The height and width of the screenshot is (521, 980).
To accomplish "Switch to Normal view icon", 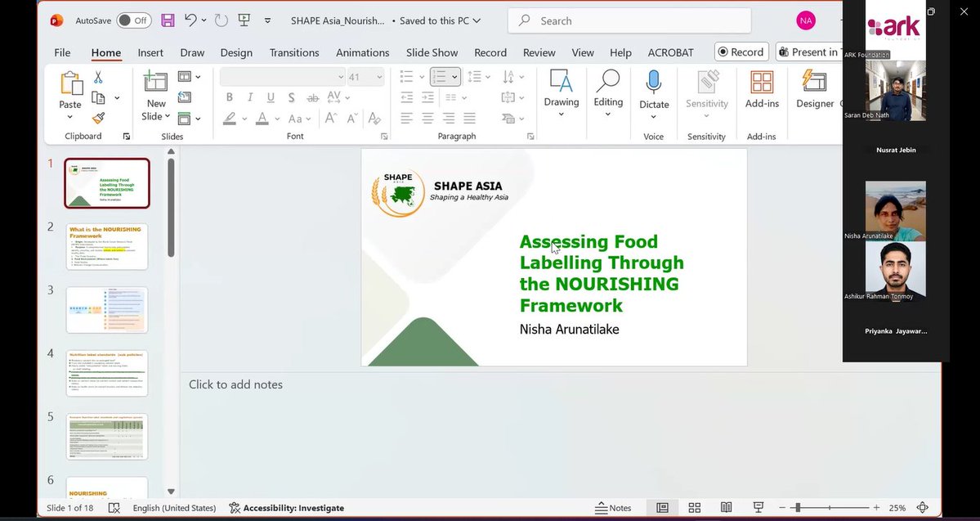I will (x=663, y=508).
